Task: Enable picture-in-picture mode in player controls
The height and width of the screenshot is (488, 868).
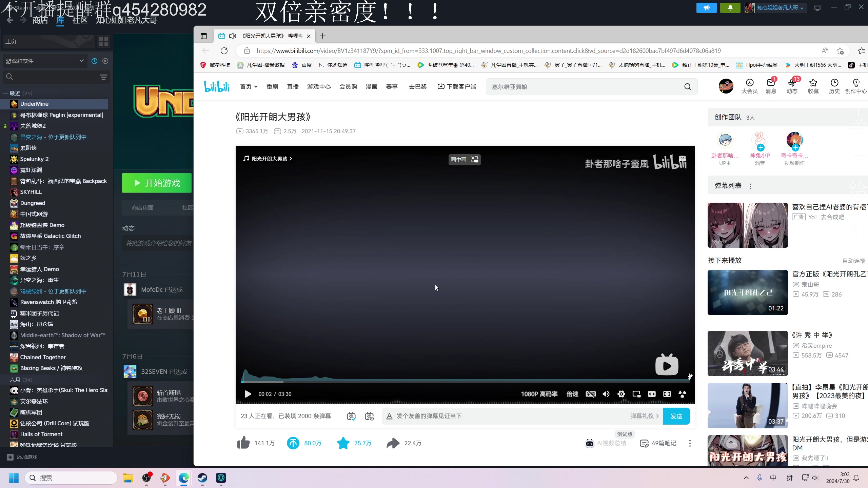Action: point(636,394)
